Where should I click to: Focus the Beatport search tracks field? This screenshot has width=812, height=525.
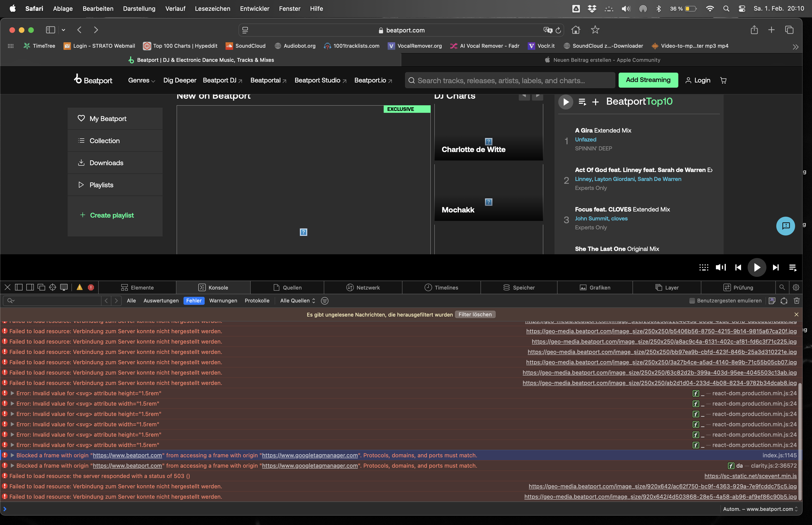510,80
